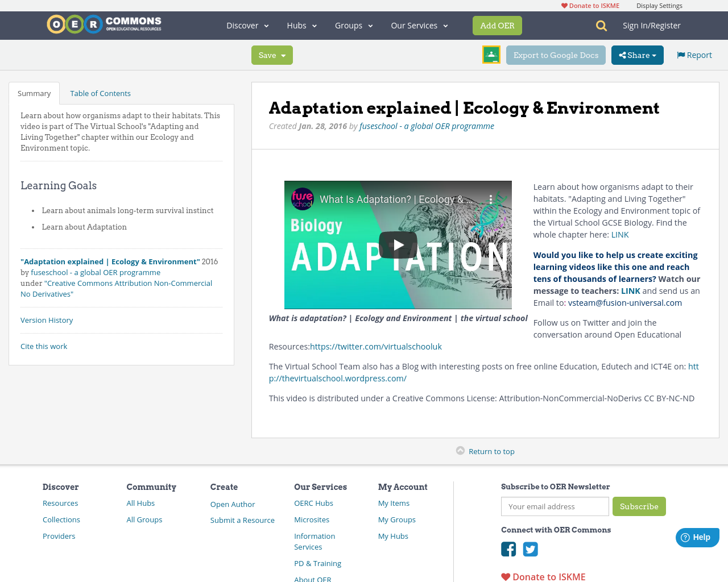Viewport: 728px width, 582px height.
Task: Click the Google Classroom icon
Action: (x=491, y=55)
